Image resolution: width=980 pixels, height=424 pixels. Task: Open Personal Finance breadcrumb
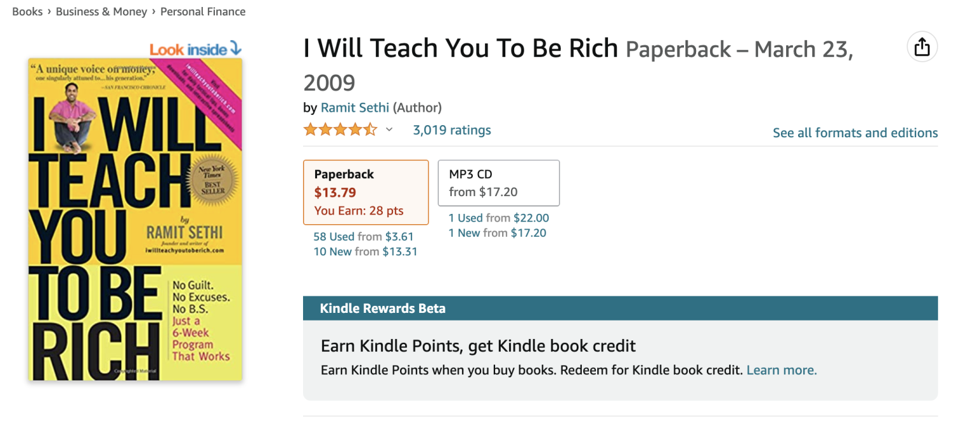(203, 11)
